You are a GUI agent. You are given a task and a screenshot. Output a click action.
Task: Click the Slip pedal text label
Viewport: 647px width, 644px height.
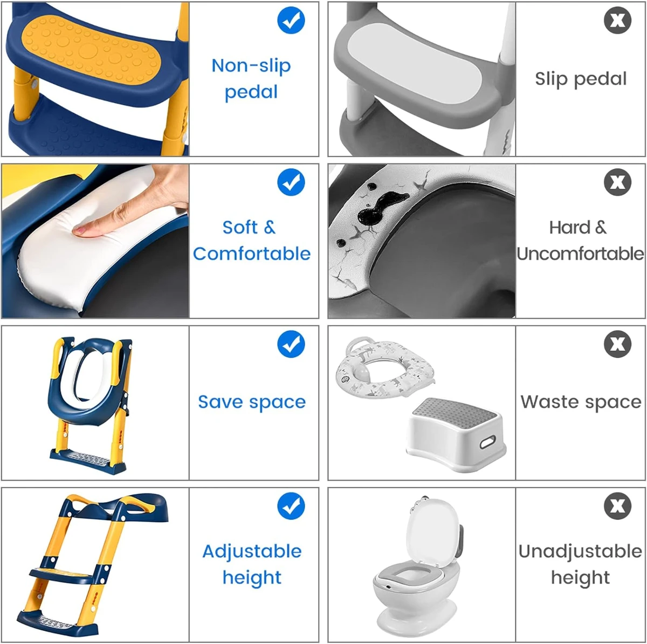click(x=581, y=79)
